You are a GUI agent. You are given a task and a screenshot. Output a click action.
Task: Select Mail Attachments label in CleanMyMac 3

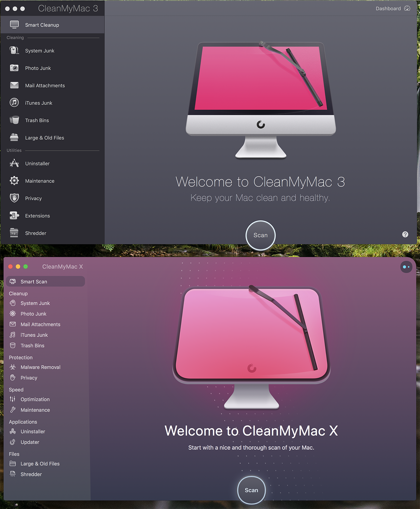45,86
